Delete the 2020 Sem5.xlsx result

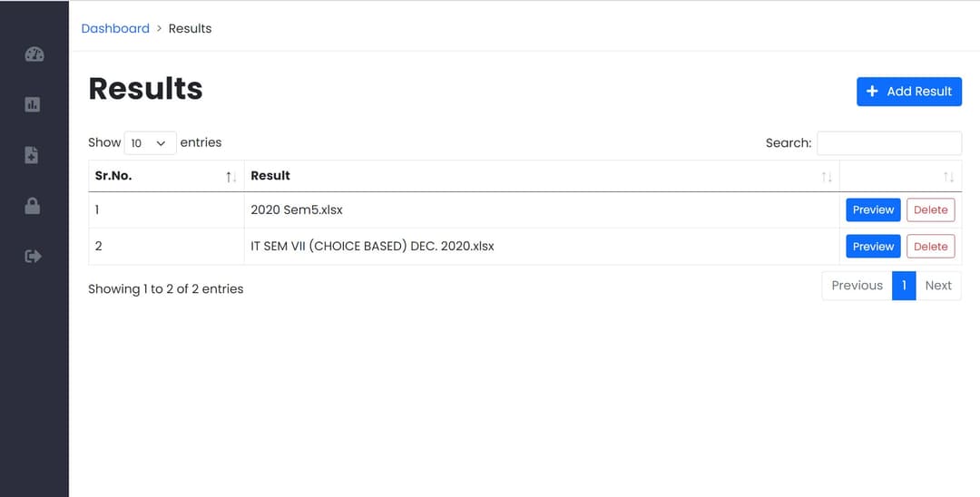[930, 210]
